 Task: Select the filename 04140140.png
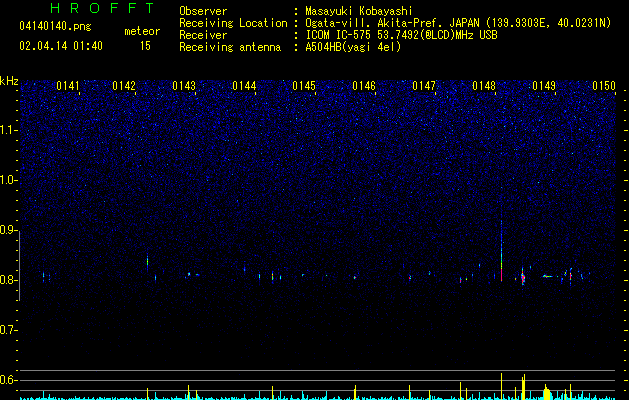(x=55, y=27)
